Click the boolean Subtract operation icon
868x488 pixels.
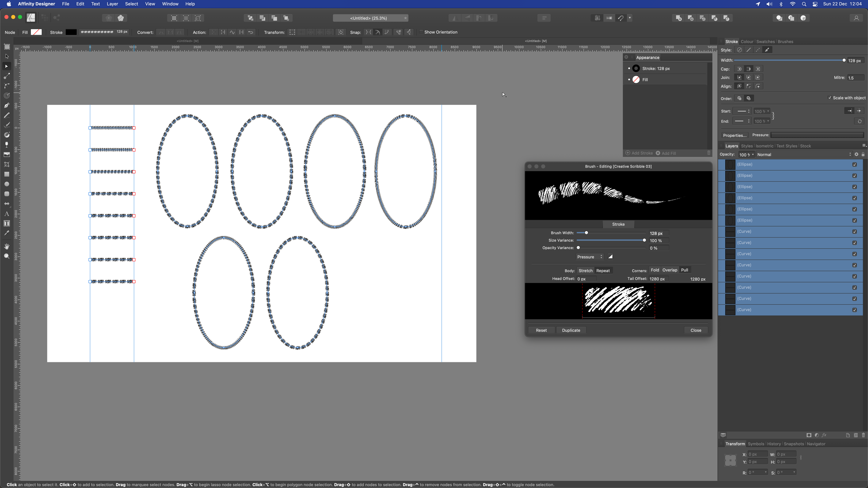(691, 18)
